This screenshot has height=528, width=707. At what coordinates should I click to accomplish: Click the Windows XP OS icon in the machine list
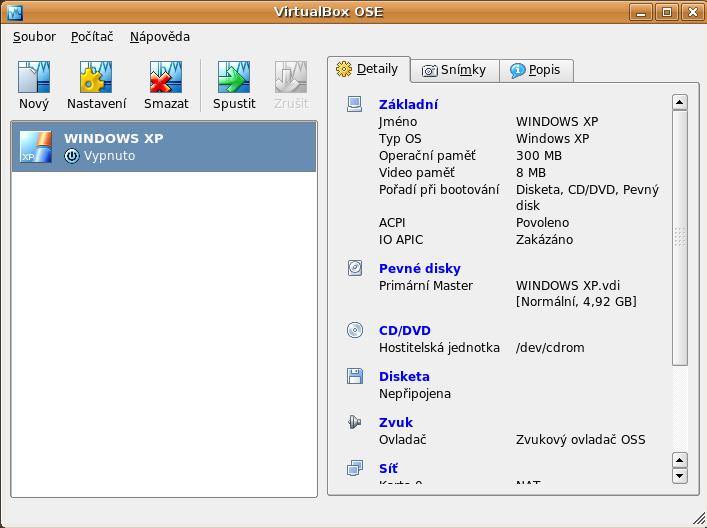point(36,147)
